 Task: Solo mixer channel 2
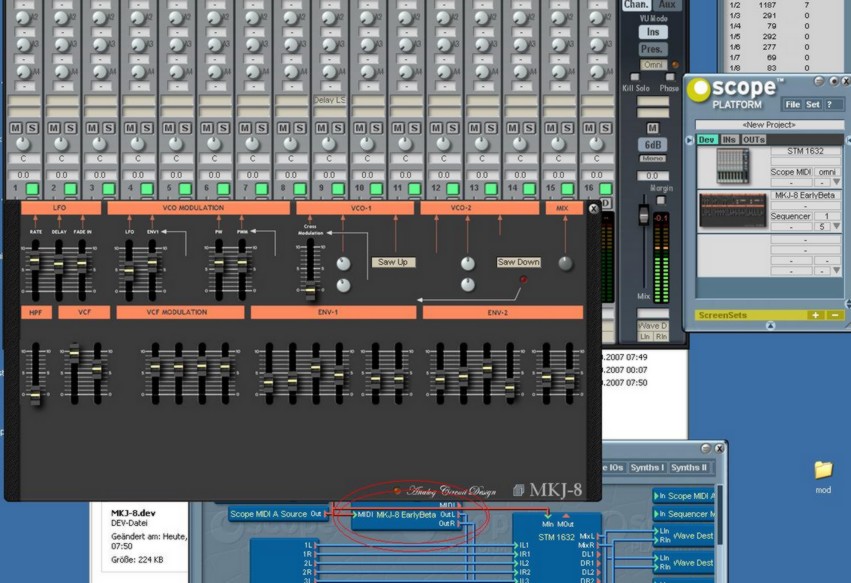(71, 128)
